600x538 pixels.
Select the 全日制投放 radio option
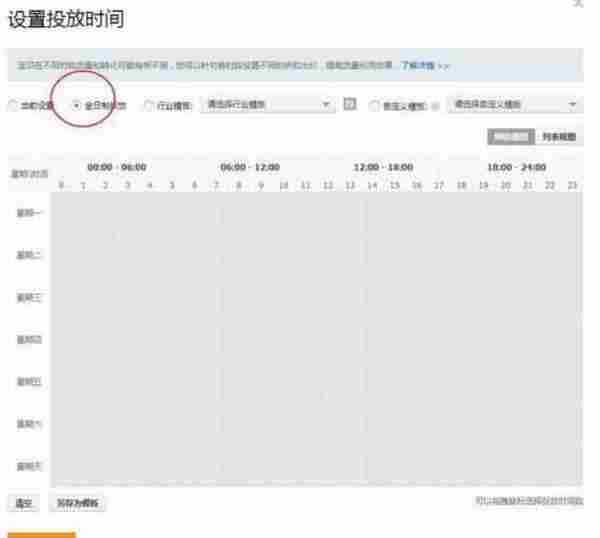click(77, 105)
